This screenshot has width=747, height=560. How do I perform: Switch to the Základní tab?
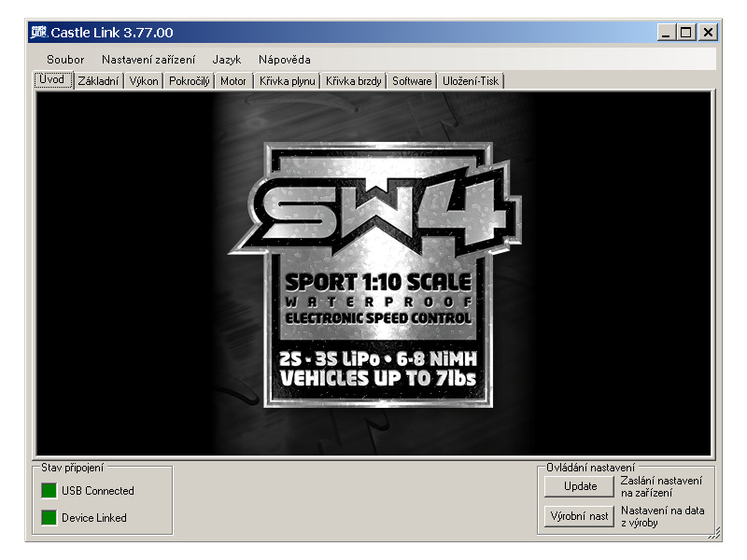pyautogui.click(x=99, y=81)
